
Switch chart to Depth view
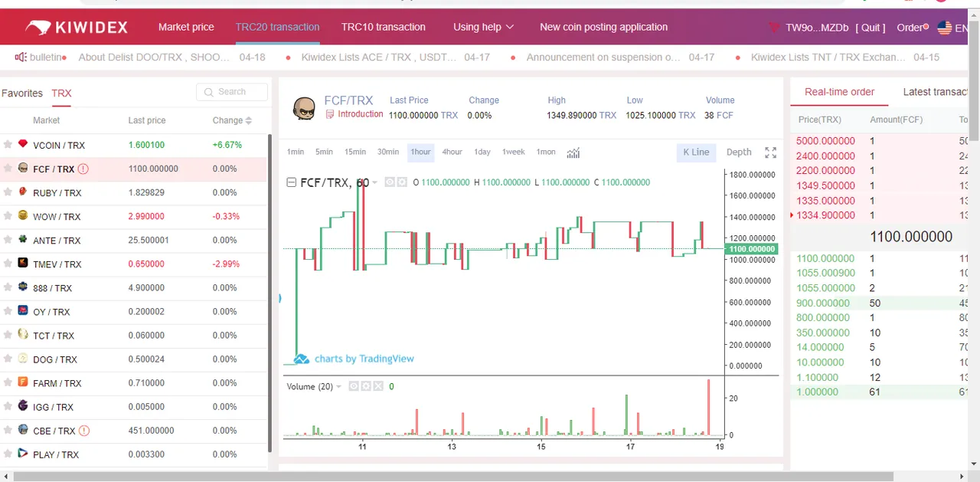pos(739,152)
